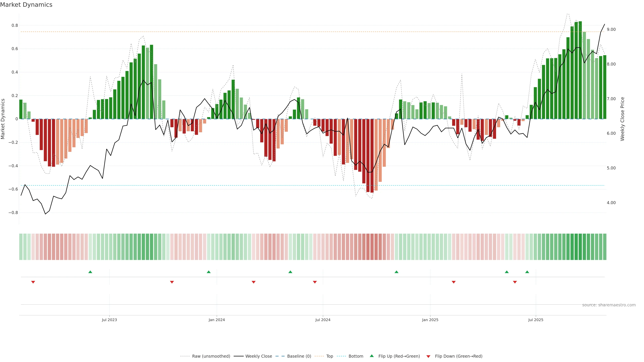Image resolution: width=644 pixels, height=362 pixels.
Task: Select the red flip-down marker just before Jul 2024
Action: pos(315,282)
